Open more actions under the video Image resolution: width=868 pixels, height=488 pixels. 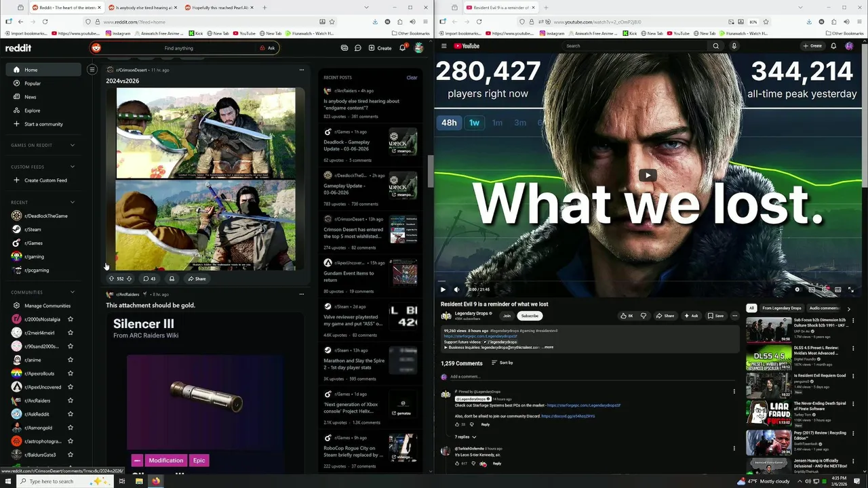click(x=734, y=316)
